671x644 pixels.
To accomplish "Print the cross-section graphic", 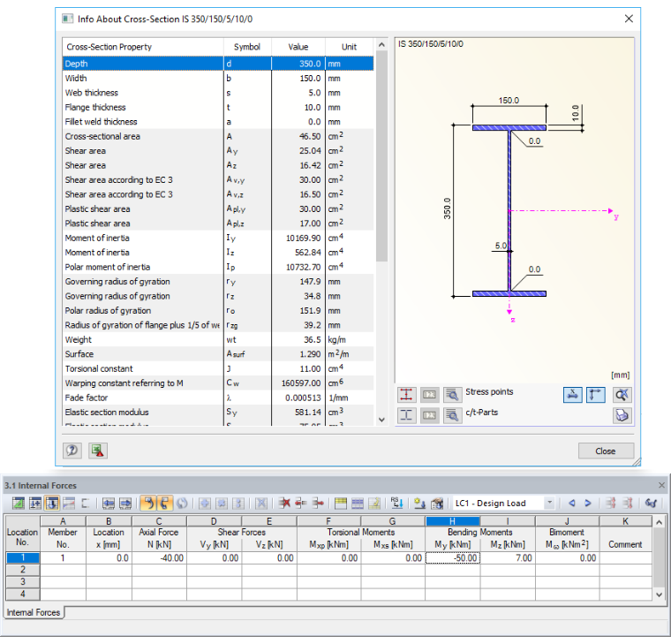I will click(x=622, y=415).
